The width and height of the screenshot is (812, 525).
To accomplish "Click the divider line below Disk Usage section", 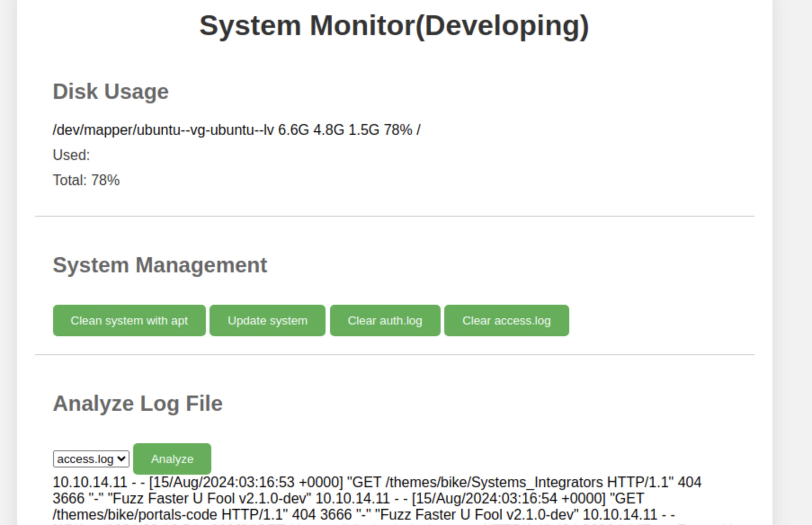I will click(394, 216).
